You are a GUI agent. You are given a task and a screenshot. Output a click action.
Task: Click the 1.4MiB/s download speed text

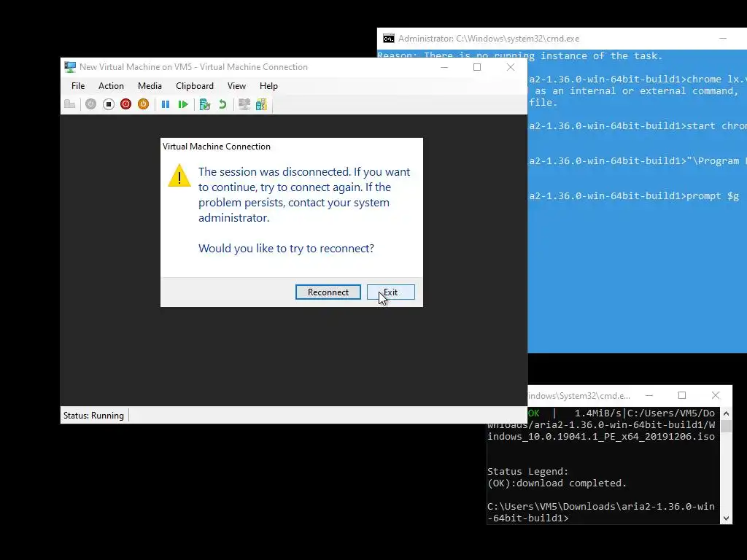(x=600, y=413)
